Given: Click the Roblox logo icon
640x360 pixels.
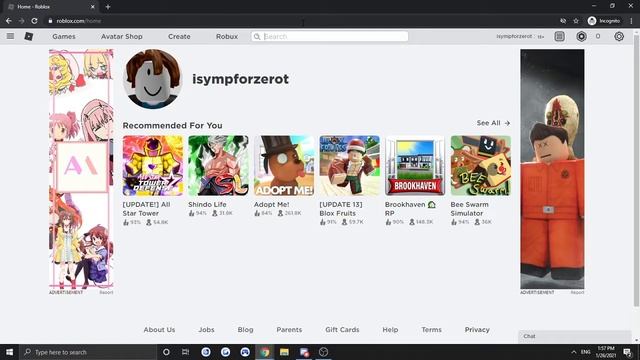Looking at the screenshot, I should pos(29,36).
